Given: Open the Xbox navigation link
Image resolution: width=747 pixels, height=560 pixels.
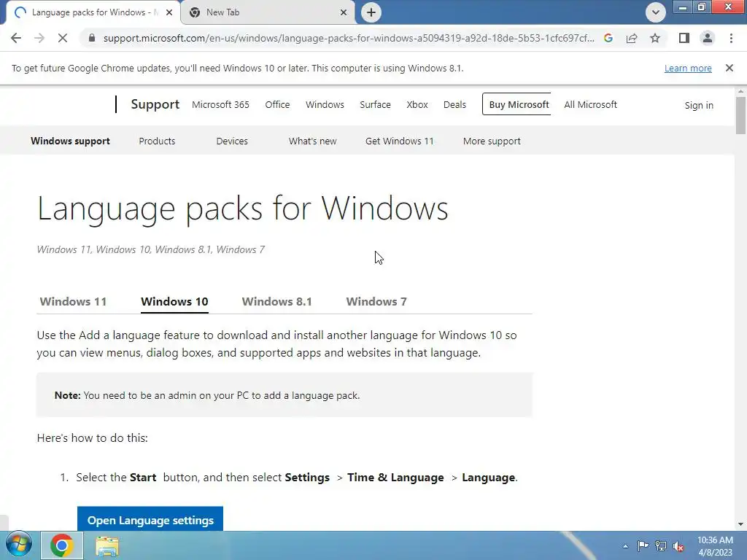Looking at the screenshot, I should click(x=417, y=104).
